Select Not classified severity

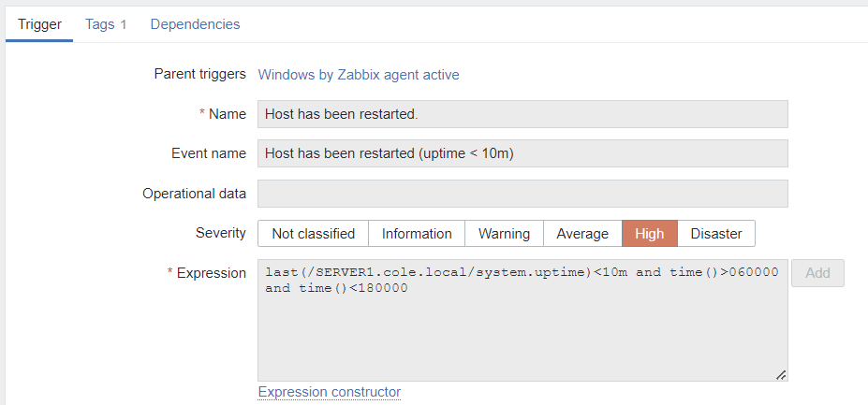[x=313, y=234]
